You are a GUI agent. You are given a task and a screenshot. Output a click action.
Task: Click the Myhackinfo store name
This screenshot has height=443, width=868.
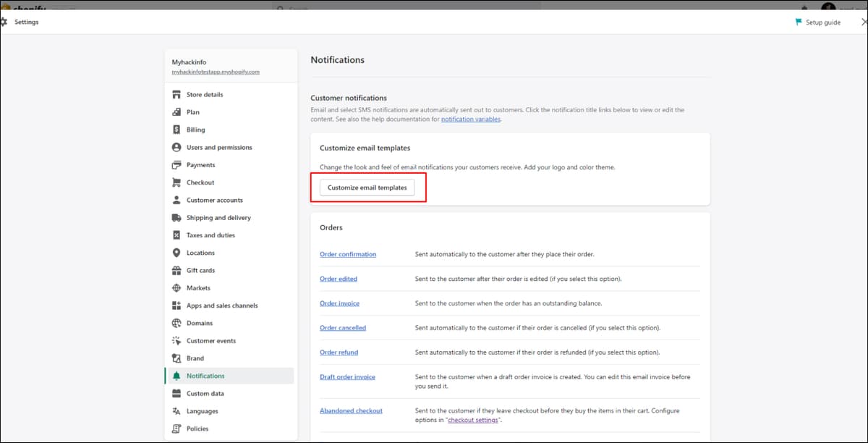click(x=189, y=62)
